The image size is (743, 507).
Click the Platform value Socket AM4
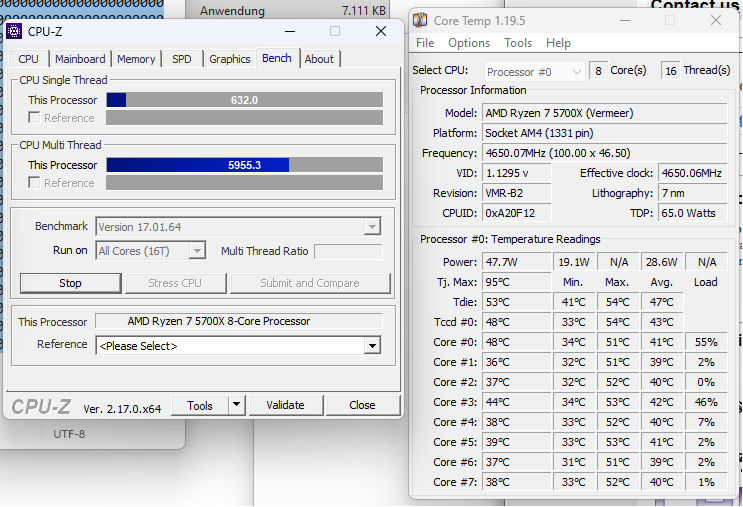[605, 133]
